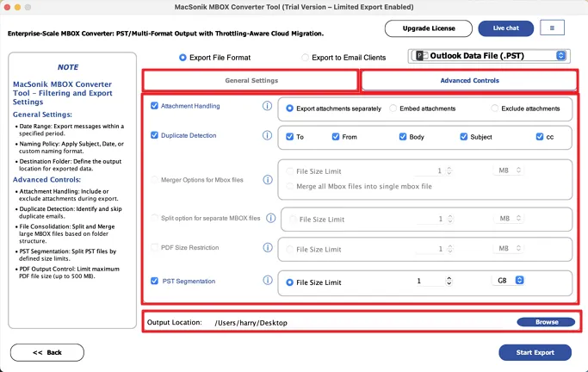Open MB unit dropdown for PDF Size Restriction
The height and width of the screenshot is (372, 588).
point(509,248)
